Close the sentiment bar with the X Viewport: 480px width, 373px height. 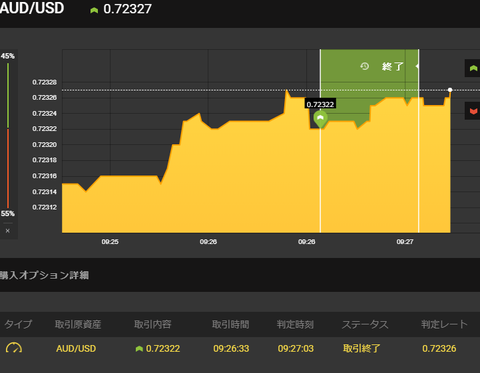8,231
